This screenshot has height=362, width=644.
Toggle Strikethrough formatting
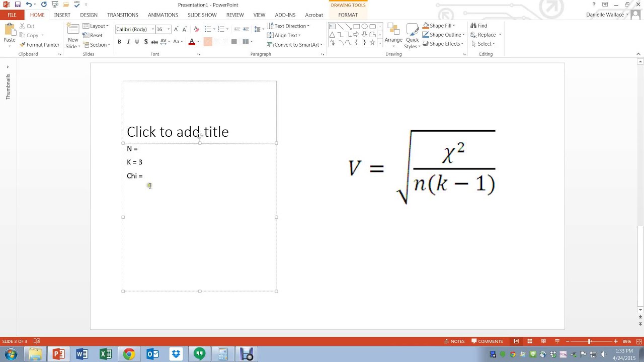click(x=155, y=42)
